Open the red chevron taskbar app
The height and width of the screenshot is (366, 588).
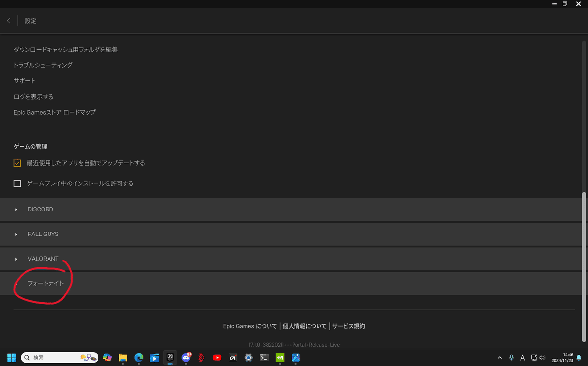(201, 358)
